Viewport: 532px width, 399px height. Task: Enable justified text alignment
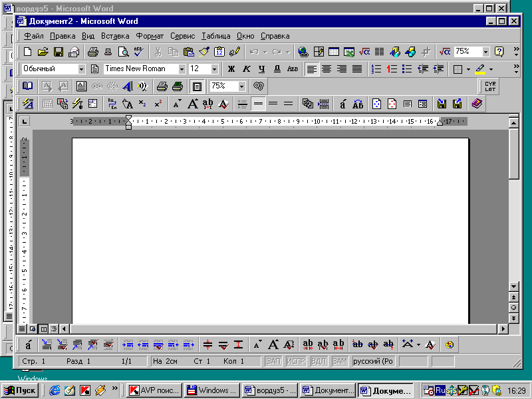(357, 69)
